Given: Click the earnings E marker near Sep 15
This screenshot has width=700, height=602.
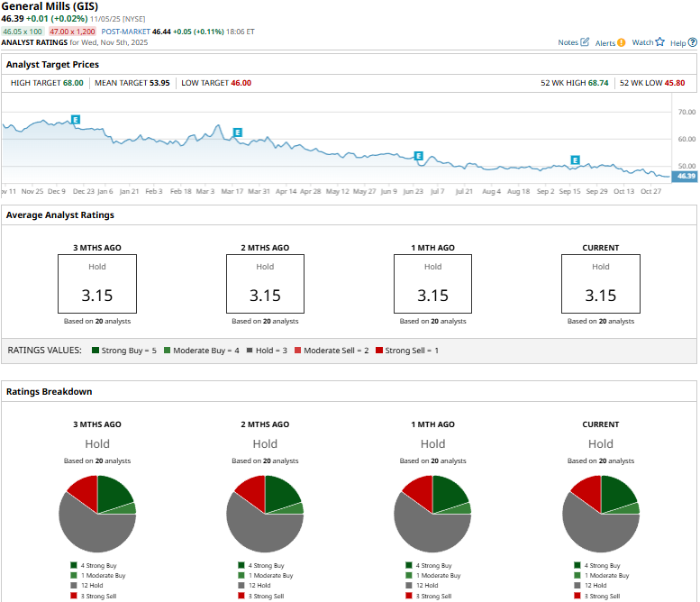Looking at the screenshot, I should point(575,160).
